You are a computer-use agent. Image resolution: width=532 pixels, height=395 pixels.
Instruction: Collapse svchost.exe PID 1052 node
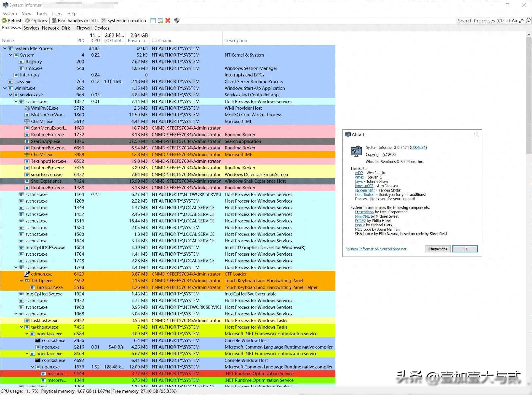point(16,101)
